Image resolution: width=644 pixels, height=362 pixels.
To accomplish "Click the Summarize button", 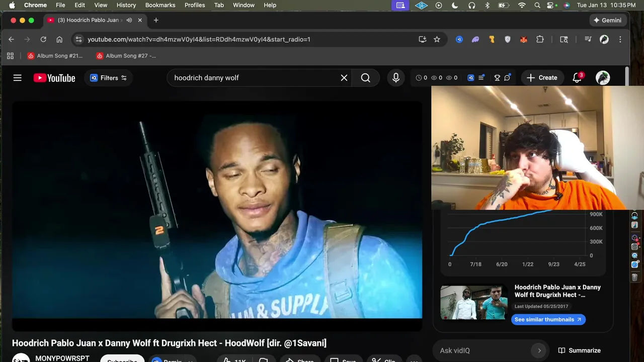I will point(579,350).
